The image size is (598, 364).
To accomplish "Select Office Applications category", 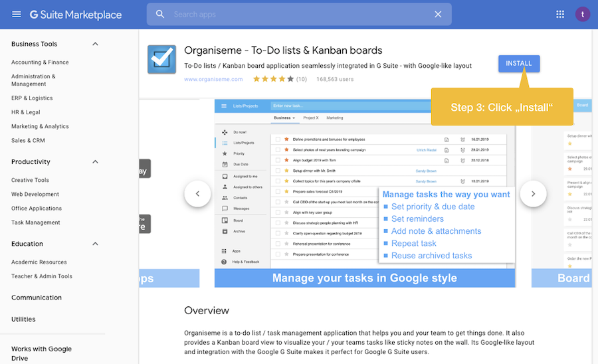I will click(37, 208).
